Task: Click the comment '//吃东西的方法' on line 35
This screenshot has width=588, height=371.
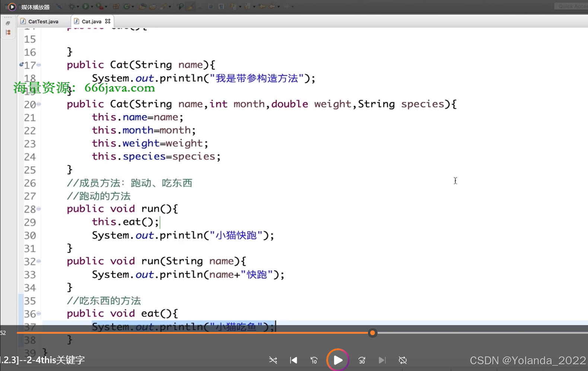Action: click(104, 301)
